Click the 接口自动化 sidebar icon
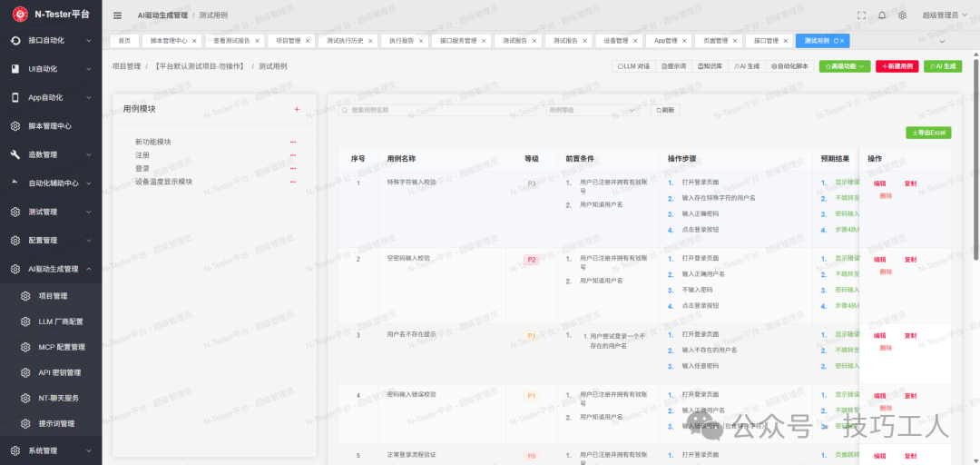This screenshot has height=465, width=980. (15, 40)
